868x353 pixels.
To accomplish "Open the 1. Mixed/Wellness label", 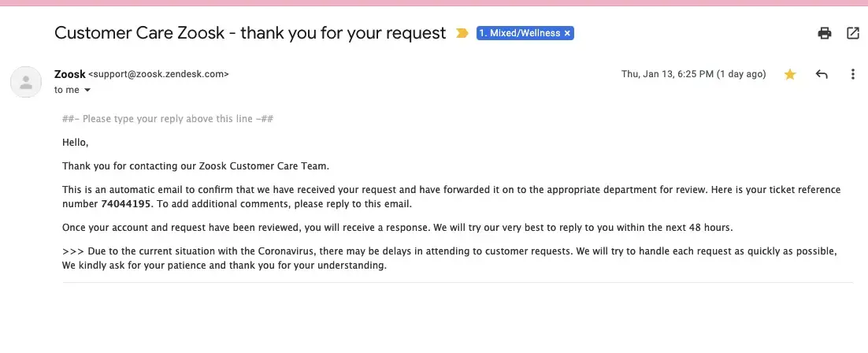I will click(x=521, y=33).
